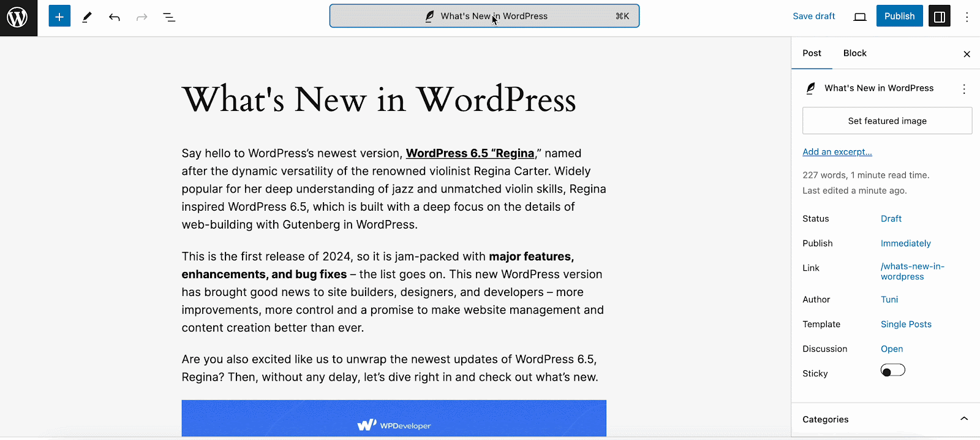
Task: Select the Tools pencil icon
Action: point(87,17)
